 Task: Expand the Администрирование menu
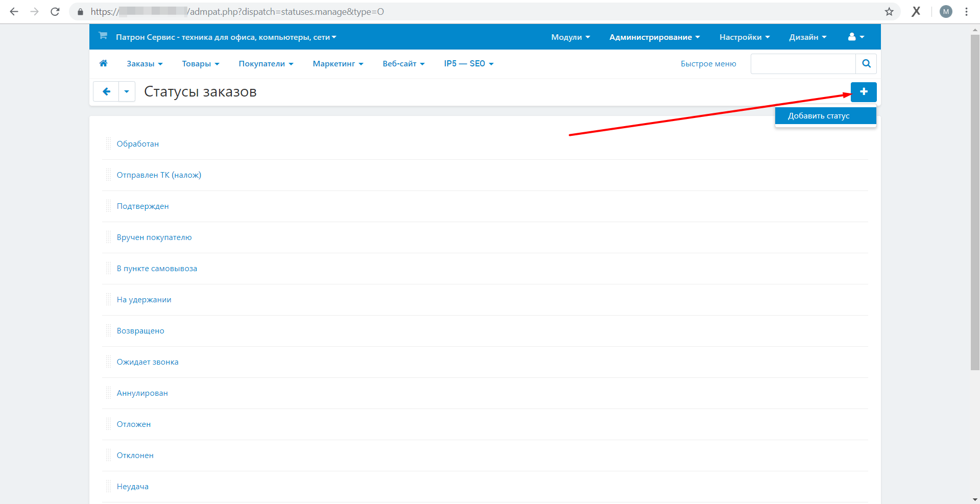654,37
